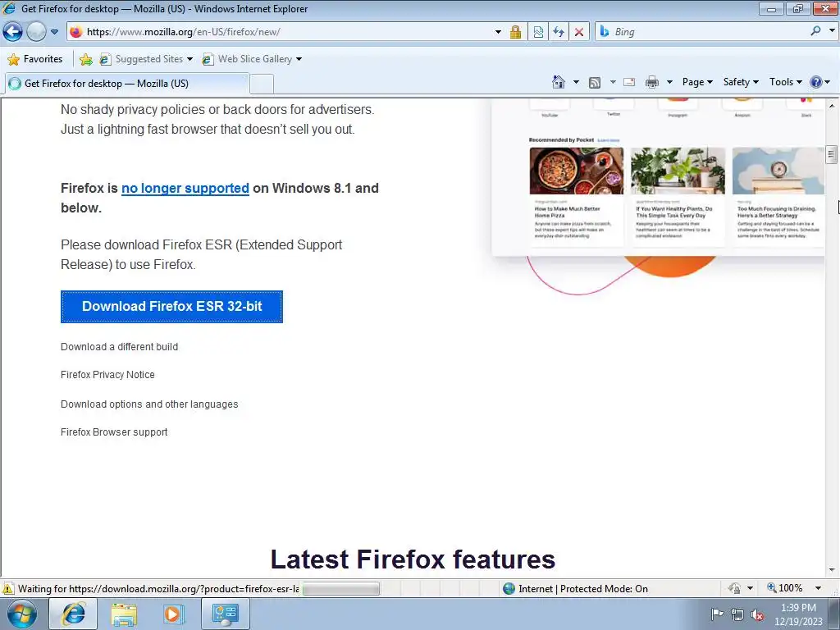Click the page scrollbar thumb
Viewport: 840px width, 630px height.
[832, 155]
